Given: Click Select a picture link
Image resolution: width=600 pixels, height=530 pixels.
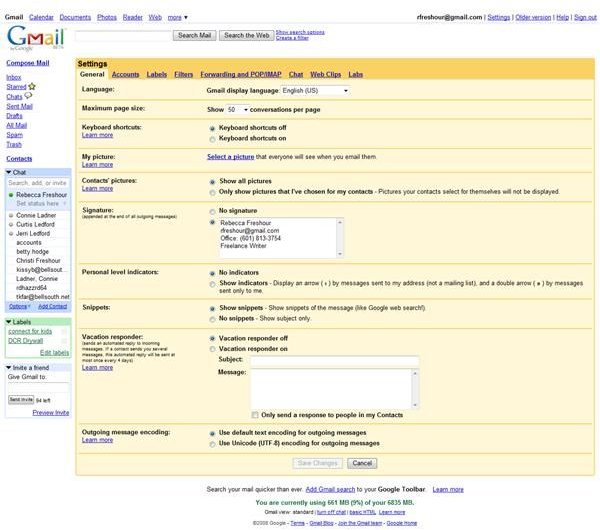Looking at the screenshot, I should tap(230, 157).
